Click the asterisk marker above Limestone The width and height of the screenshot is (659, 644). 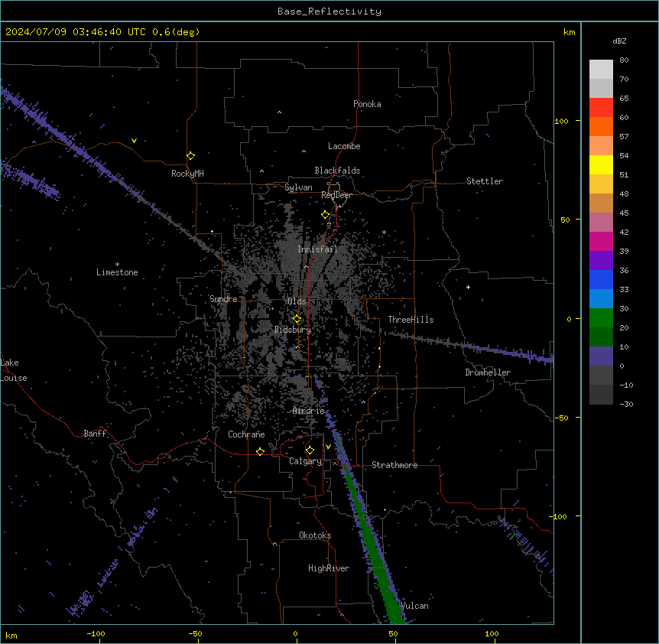click(117, 265)
